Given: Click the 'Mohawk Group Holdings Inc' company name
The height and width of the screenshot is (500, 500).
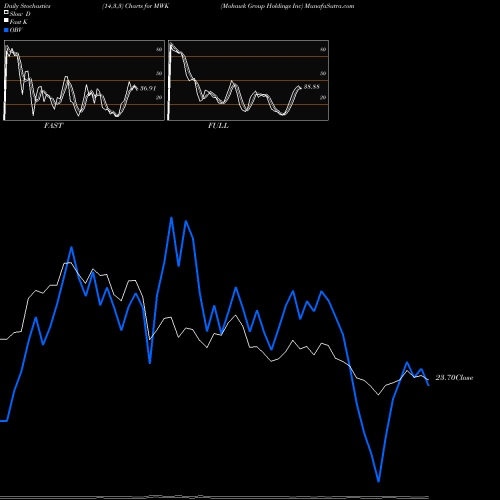Looking at the screenshot, I should [262, 6].
